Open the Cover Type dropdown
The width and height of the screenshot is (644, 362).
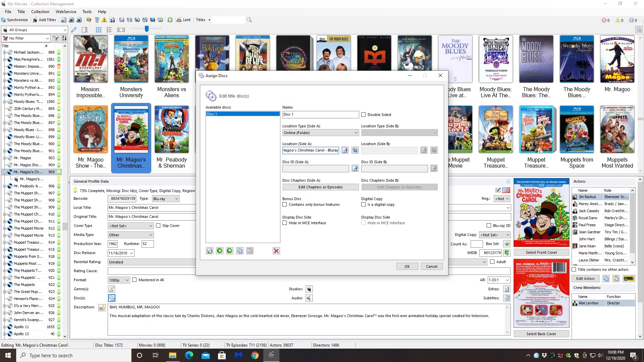[x=130, y=226]
